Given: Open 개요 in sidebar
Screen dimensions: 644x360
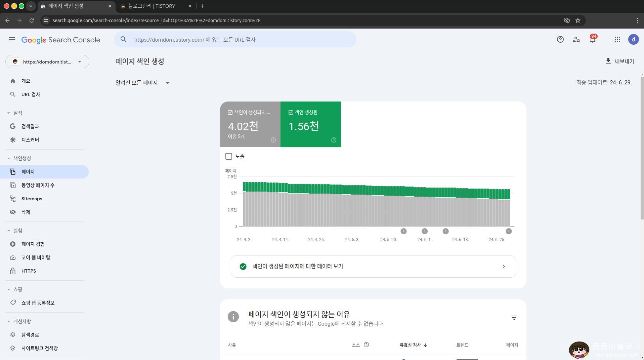Looking at the screenshot, I should click(x=44, y=81).
